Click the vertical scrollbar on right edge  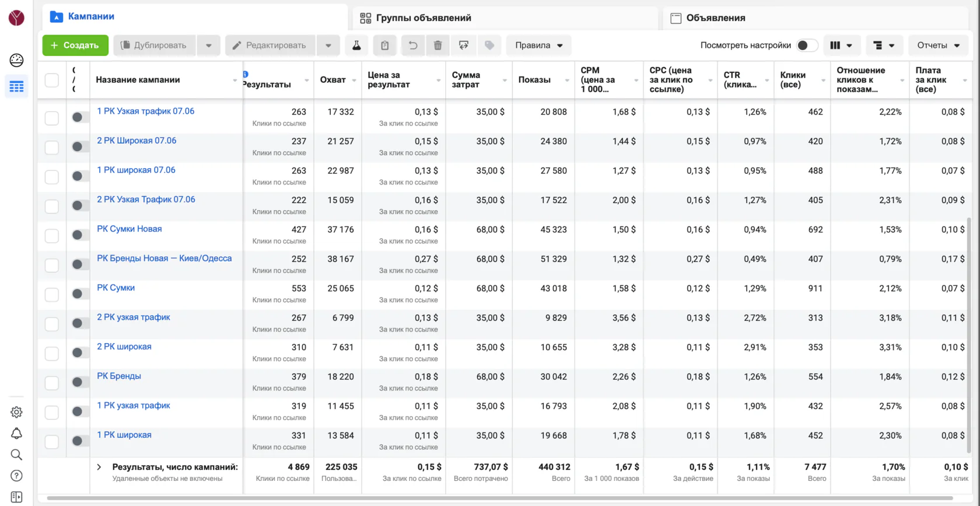coord(969,336)
